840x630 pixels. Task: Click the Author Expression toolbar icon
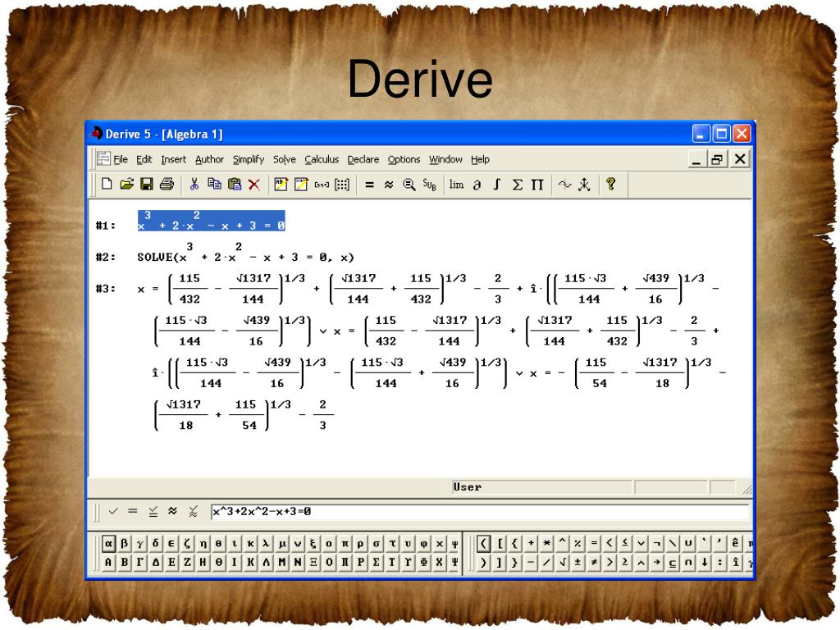281,185
